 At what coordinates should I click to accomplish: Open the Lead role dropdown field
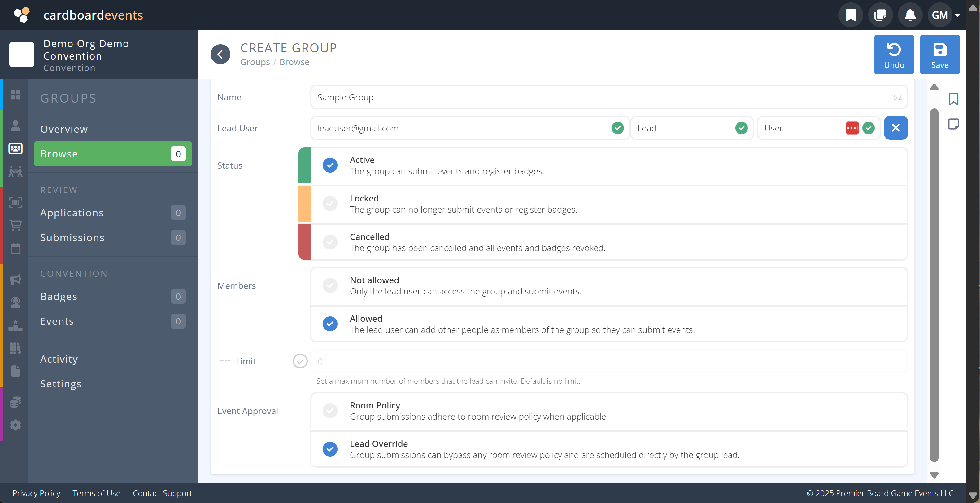coord(692,128)
